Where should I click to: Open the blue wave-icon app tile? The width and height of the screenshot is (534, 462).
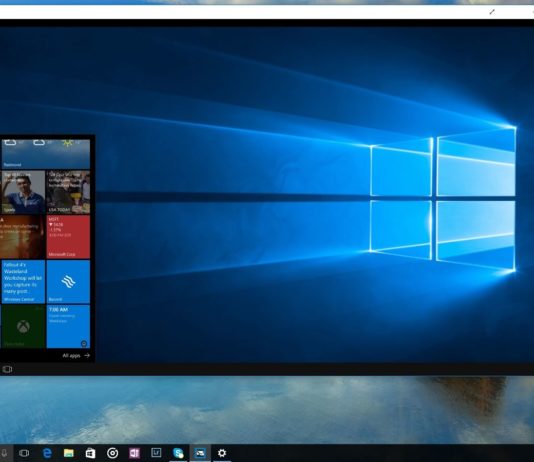tap(68, 282)
